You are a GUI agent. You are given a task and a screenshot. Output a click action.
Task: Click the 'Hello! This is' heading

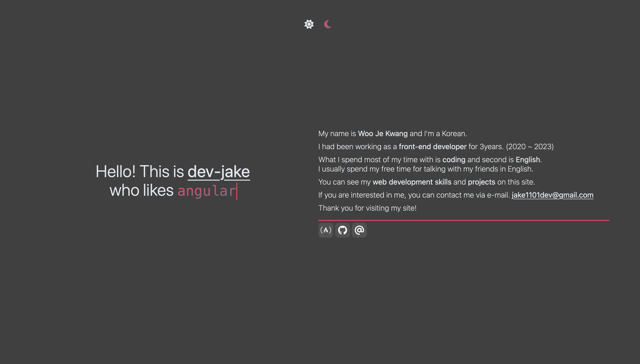pyautogui.click(x=140, y=172)
